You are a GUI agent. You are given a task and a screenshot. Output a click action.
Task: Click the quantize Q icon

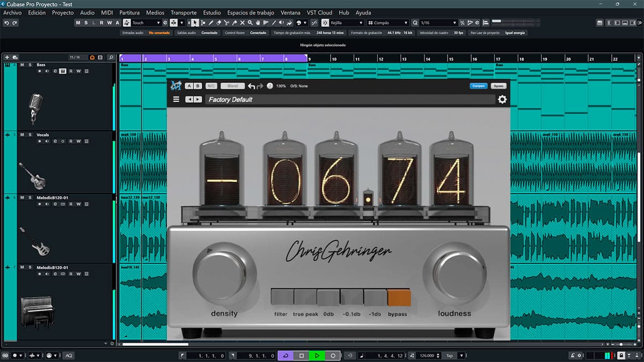[415, 23]
